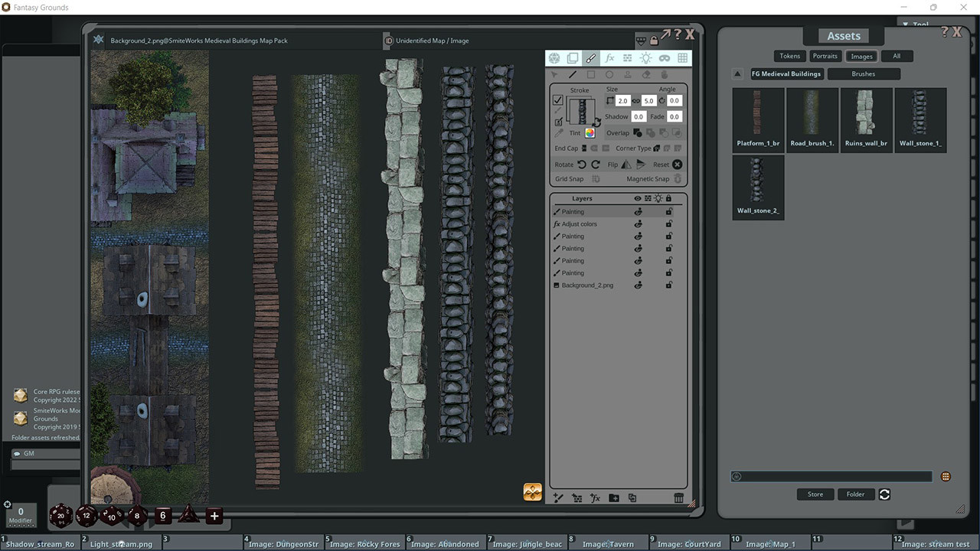Viewport: 980px width, 551px height.
Task: Open the effects (fx) toolbar icon
Action: tap(609, 57)
